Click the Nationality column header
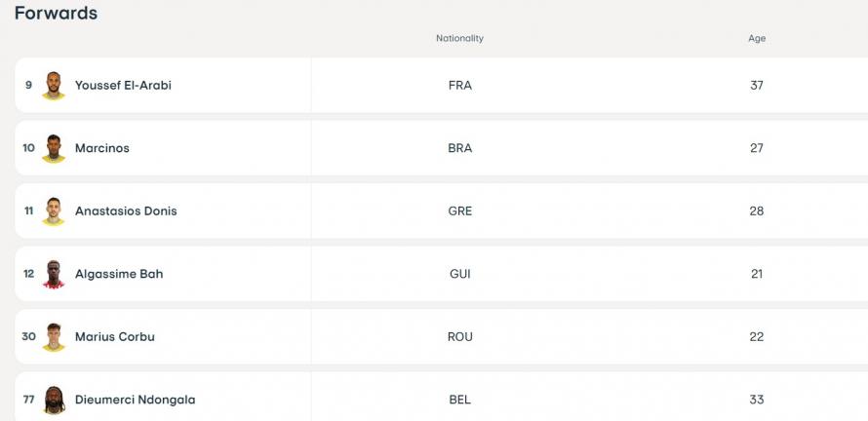The image size is (868, 421). [459, 38]
